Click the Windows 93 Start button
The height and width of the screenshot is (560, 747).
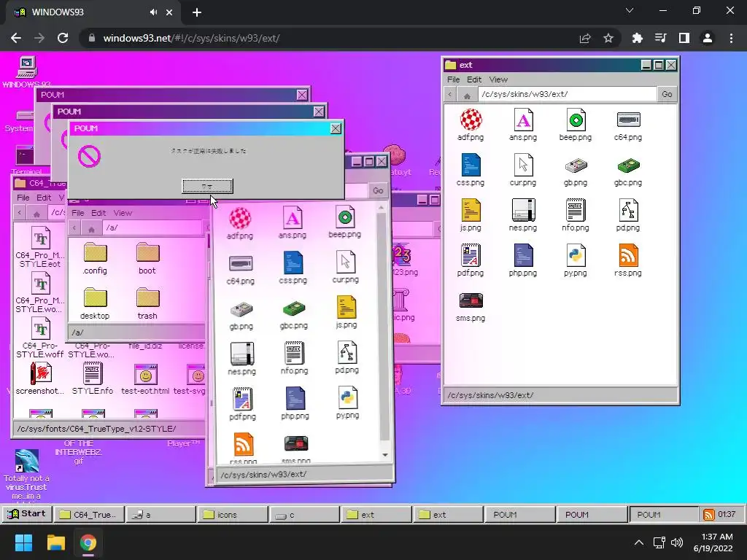coord(27,514)
